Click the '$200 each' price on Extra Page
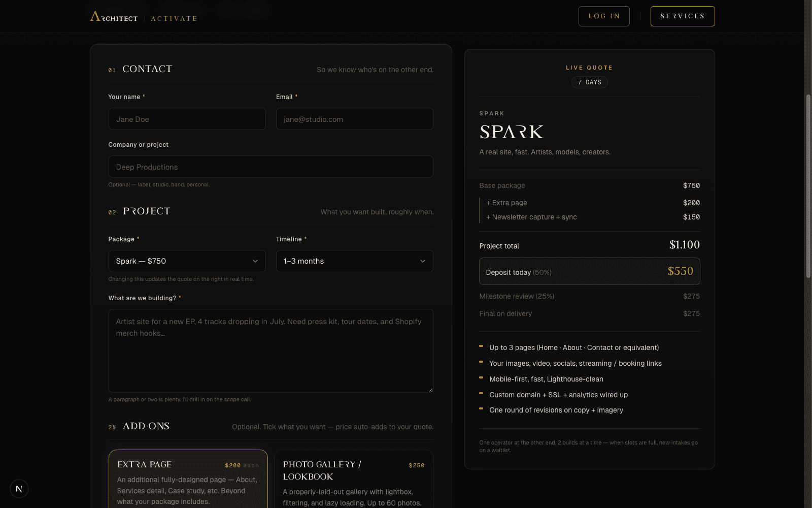This screenshot has height=508, width=812. point(242,465)
